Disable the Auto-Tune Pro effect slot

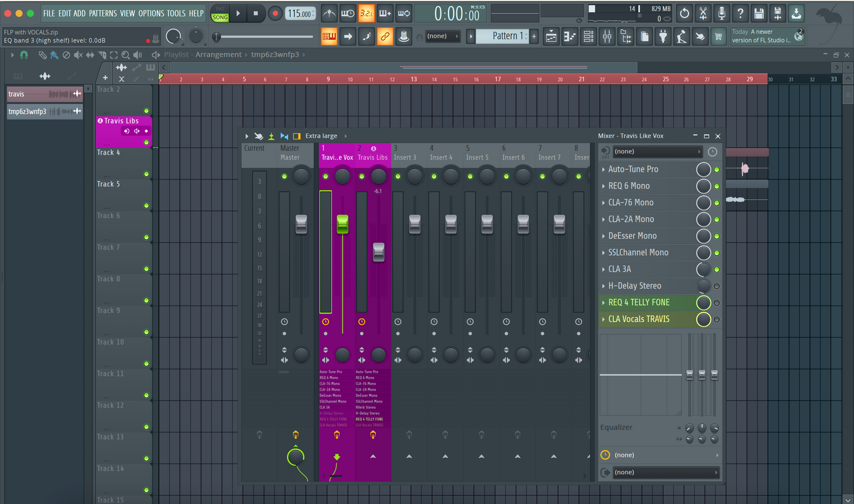[717, 170]
